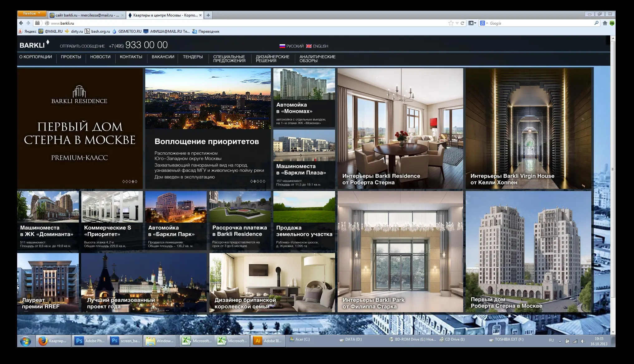Open the Firefox home page icon
The image size is (634, 364).
[605, 23]
